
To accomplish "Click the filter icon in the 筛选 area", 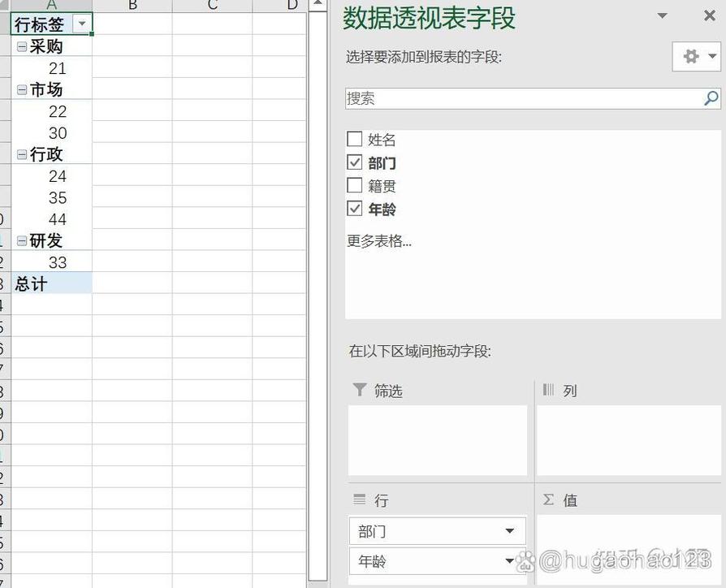I will (x=358, y=391).
